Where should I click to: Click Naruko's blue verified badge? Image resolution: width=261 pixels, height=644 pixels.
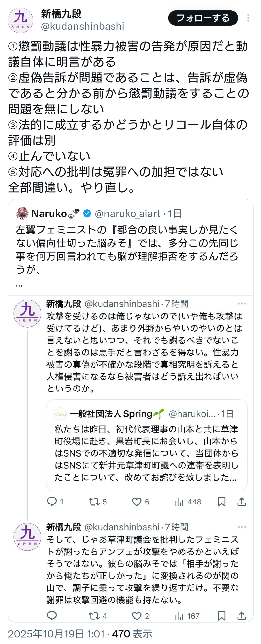point(87,214)
